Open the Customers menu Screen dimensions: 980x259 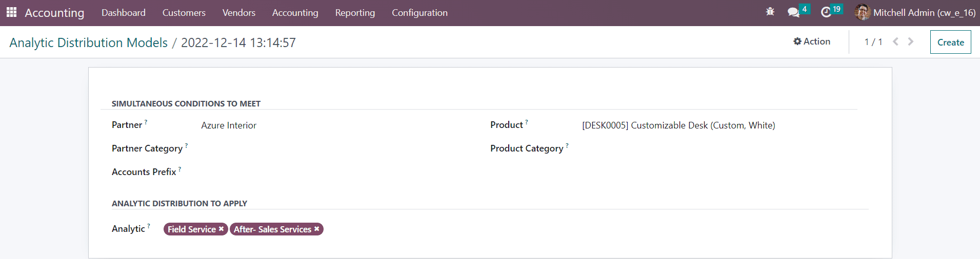(x=184, y=13)
